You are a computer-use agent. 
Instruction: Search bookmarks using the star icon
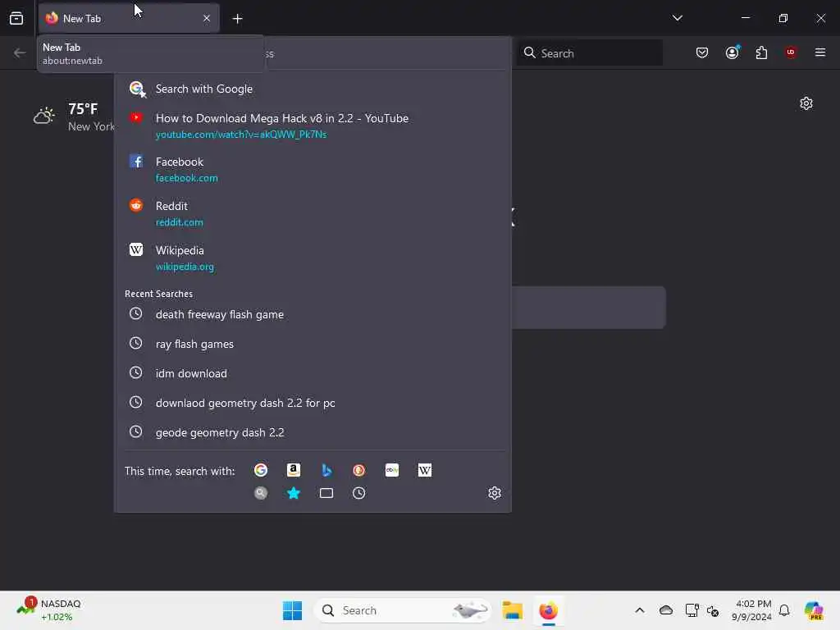(x=294, y=493)
